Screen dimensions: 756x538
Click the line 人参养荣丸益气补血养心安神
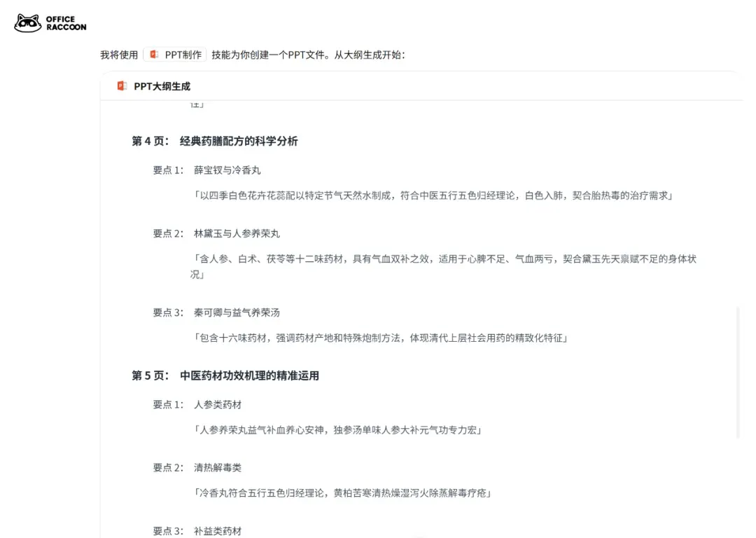point(337,430)
